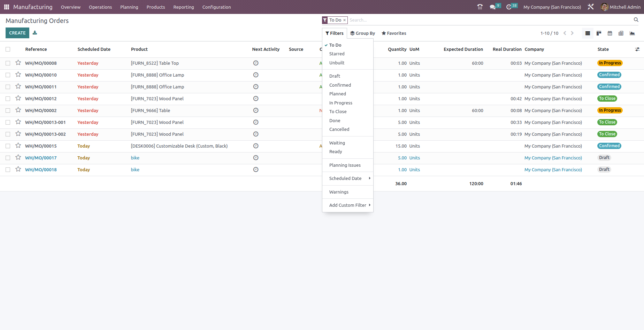The width and height of the screenshot is (644, 330).
Task: Check the row for WH/MO/00011
Action: tap(8, 87)
